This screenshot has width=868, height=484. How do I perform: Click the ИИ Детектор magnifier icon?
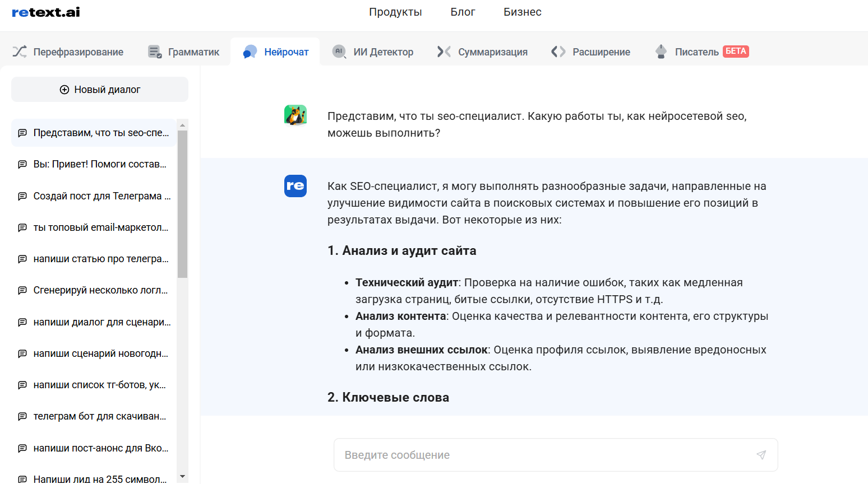pos(339,52)
